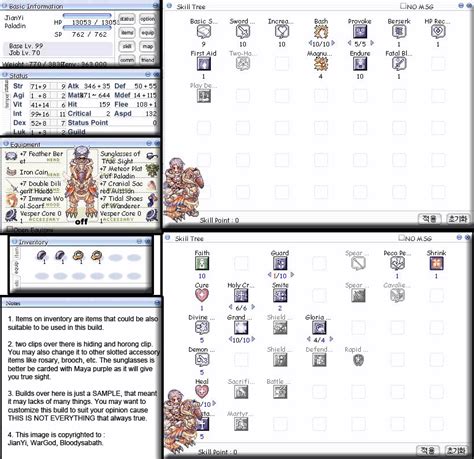Select the Heal skill icon

click(x=202, y=392)
